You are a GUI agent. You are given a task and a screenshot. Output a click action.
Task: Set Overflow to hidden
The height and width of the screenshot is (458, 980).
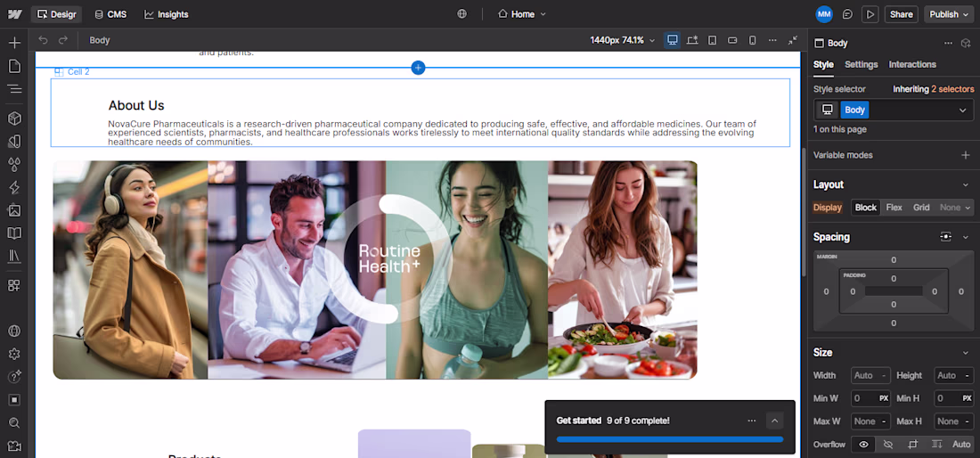(x=888, y=445)
